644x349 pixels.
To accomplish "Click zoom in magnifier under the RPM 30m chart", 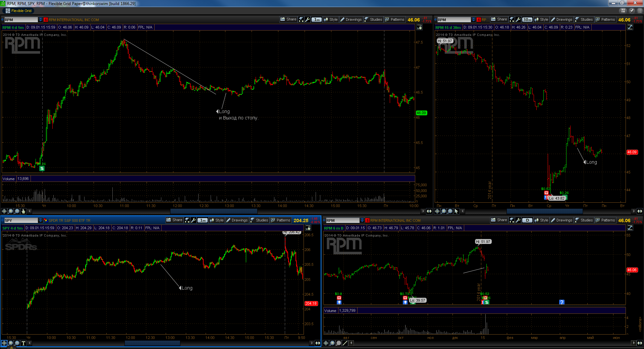I will (443, 211).
